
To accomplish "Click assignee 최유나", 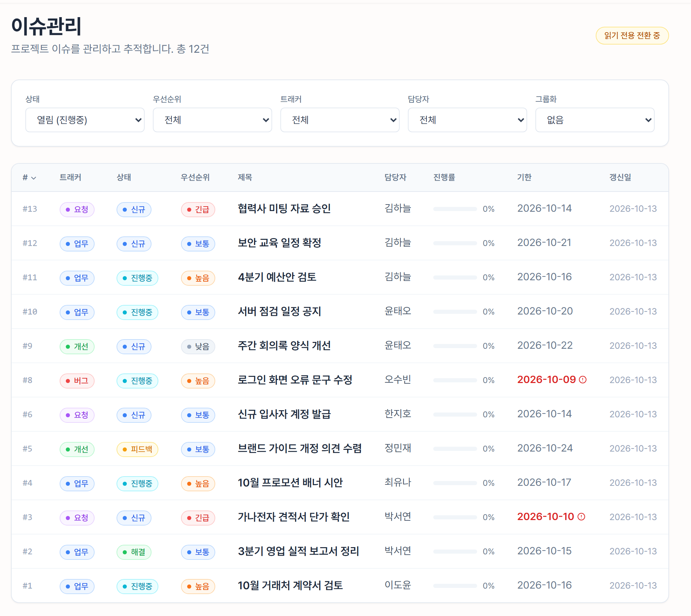I will [398, 482].
